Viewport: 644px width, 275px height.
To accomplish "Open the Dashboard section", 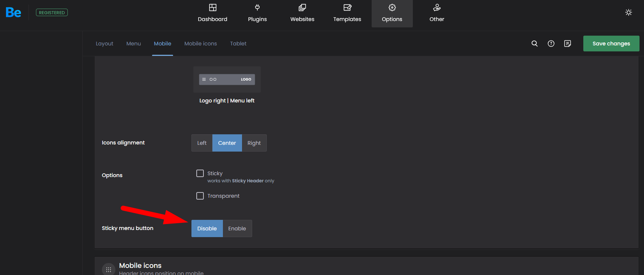I will (x=212, y=14).
